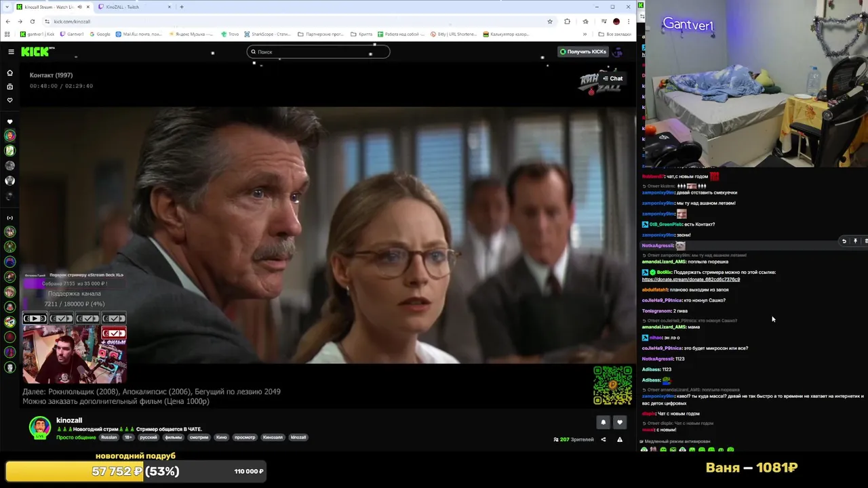
Task: Select the Кинозалл tag
Action: [x=273, y=437]
